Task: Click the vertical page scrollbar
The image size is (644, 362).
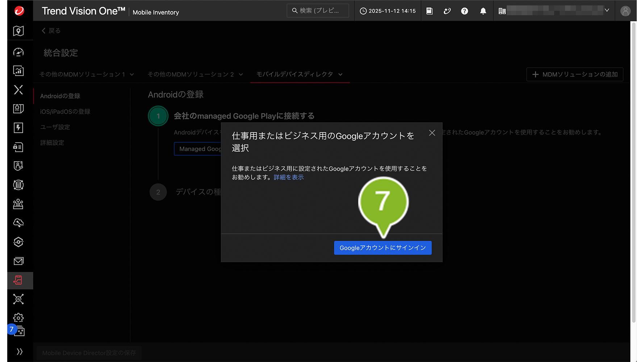Action: click(x=633, y=172)
